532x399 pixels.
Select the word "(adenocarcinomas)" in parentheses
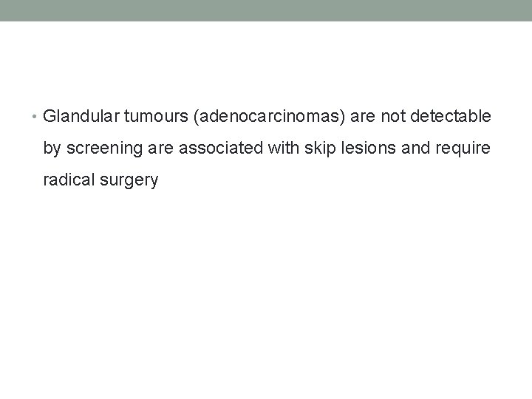click(x=264, y=116)
